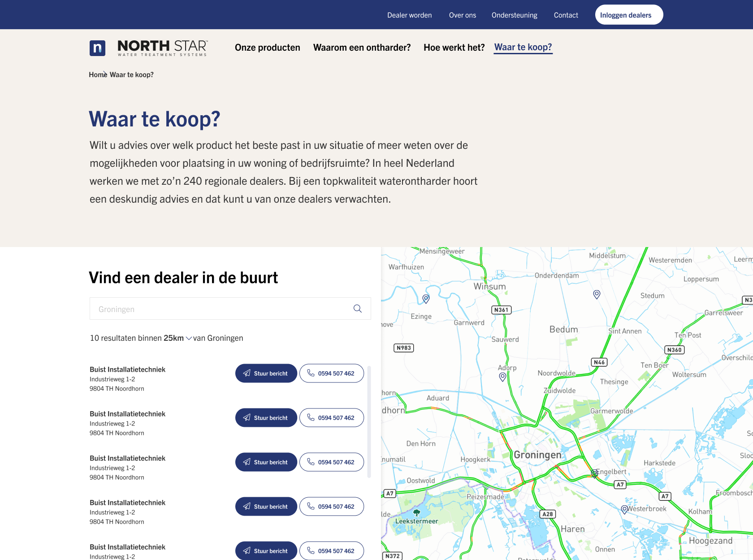Click the Groningen search input field
Viewport: 753px width, 560px height.
pyautogui.click(x=230, y=308)
